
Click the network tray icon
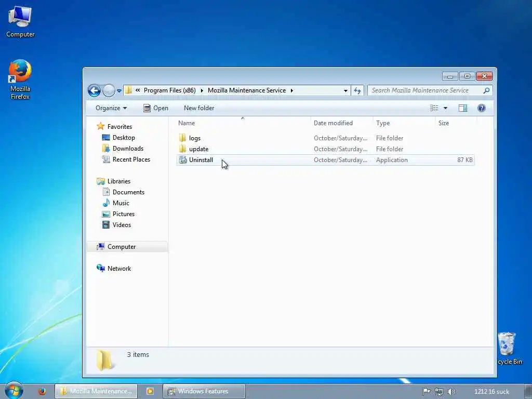click(x=438, y=392)
